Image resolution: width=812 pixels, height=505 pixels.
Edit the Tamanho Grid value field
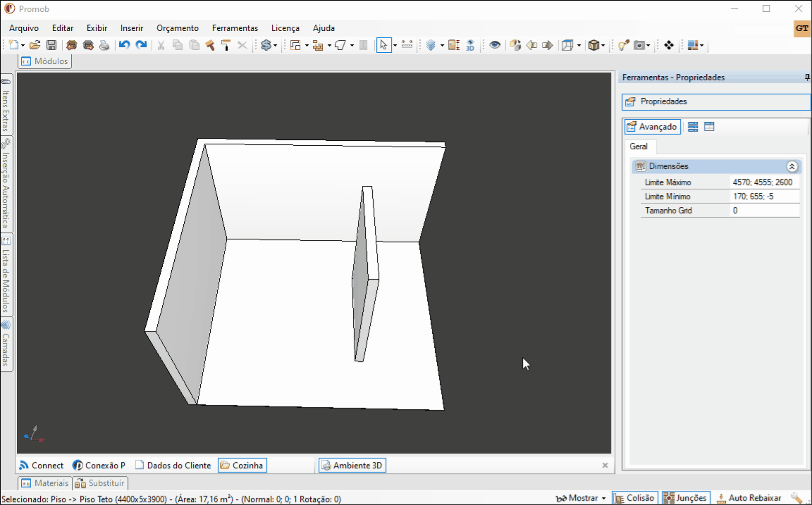tap(765, 211)
